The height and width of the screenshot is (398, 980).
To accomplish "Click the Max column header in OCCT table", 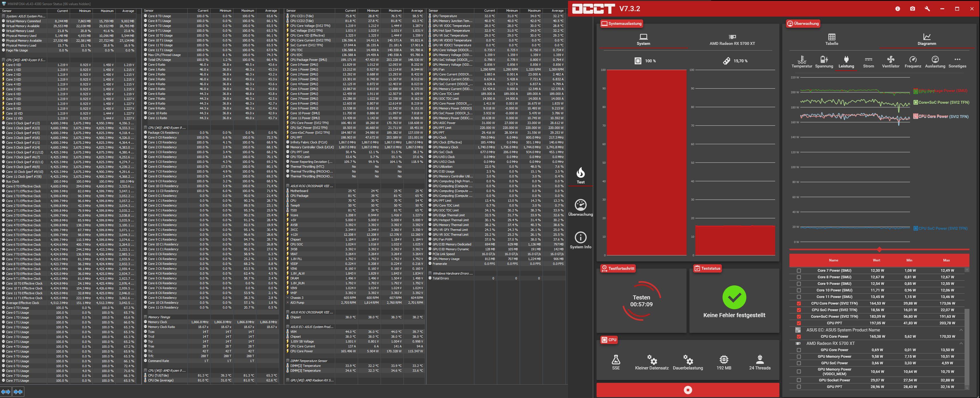I will [x=947, y=260].
